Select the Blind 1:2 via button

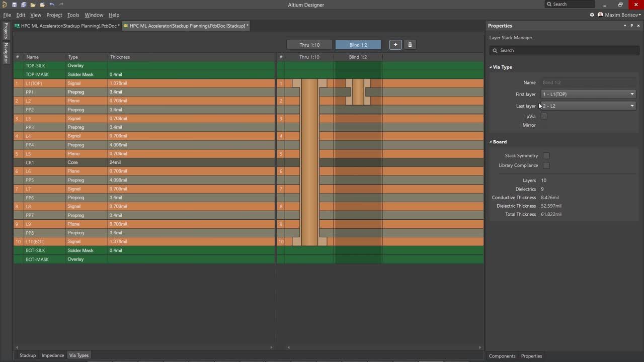tap(358, 45)
